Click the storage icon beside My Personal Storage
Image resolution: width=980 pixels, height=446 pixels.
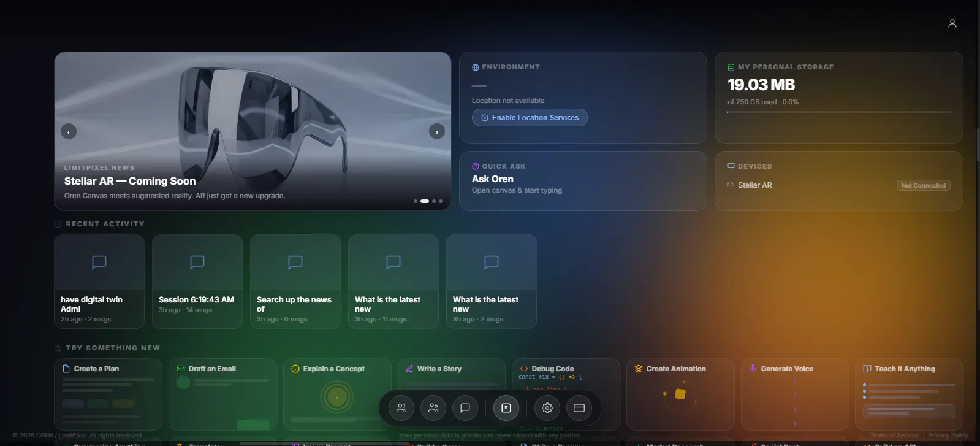point(731,67)
